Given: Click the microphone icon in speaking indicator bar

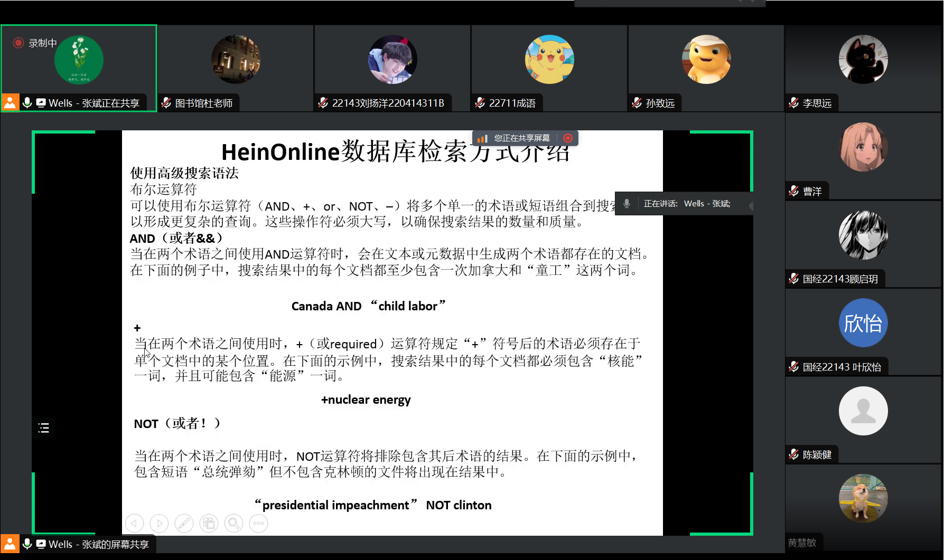Looking at the screenshot, I should tap(627, 204).
